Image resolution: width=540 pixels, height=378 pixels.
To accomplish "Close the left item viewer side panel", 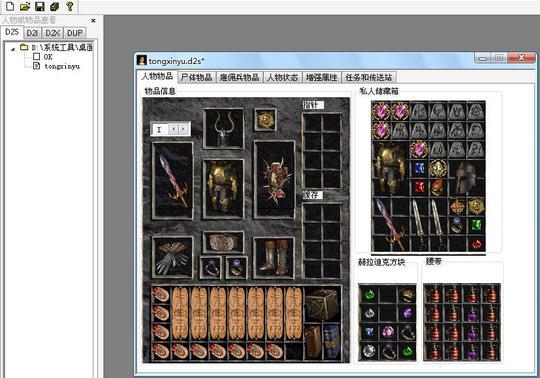I will click(93, 21).
